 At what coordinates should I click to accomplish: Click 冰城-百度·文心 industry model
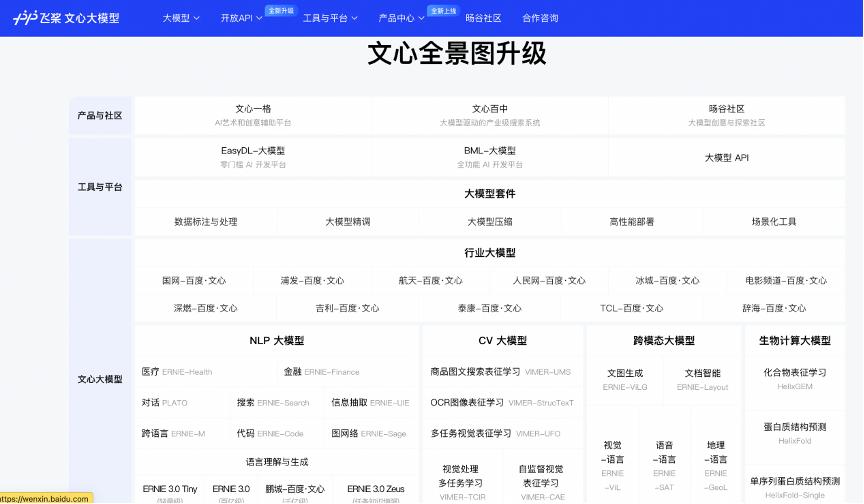pyautogui.click(x=667, y=280)
